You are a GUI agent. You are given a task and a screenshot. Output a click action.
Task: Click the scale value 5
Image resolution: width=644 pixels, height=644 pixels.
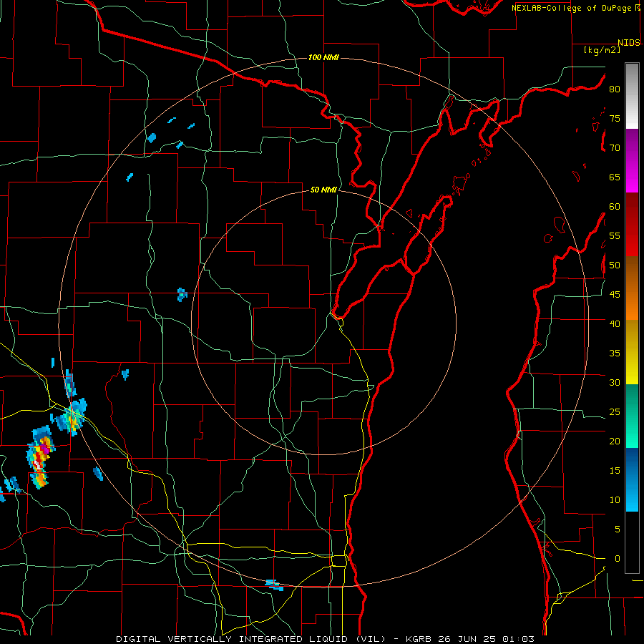(x=618, y=529)
